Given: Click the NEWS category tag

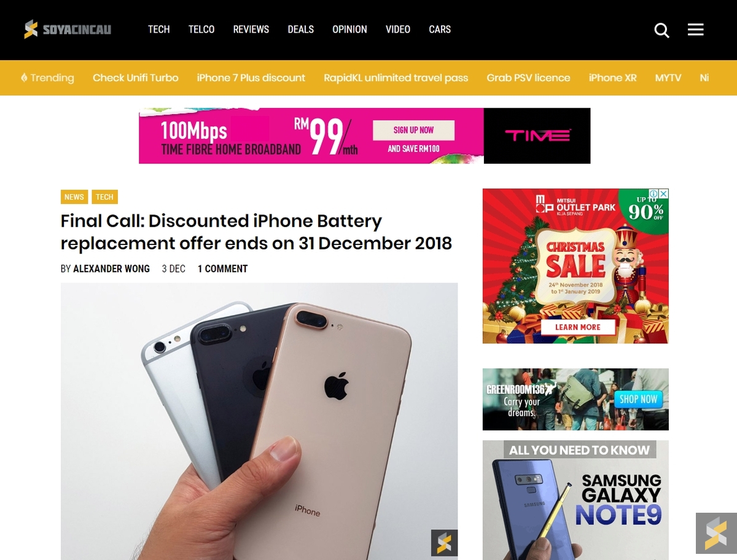Looking at the screenshot, I should point(74,197).
